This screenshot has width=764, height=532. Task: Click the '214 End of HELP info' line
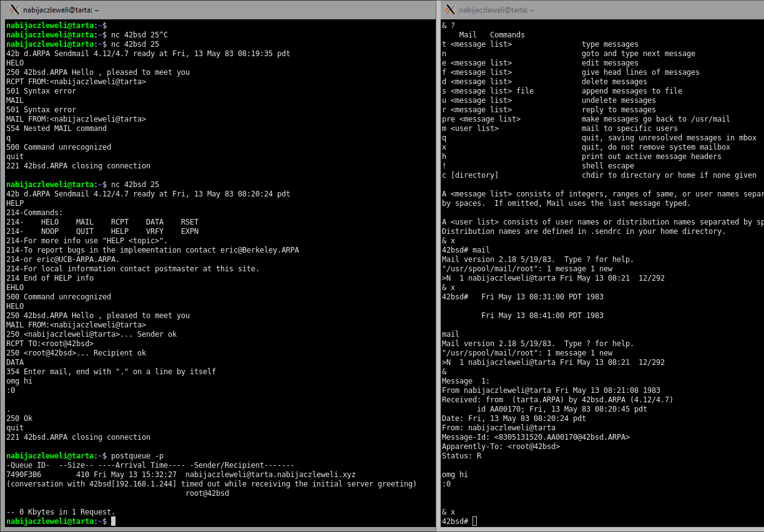pos(50,278)
